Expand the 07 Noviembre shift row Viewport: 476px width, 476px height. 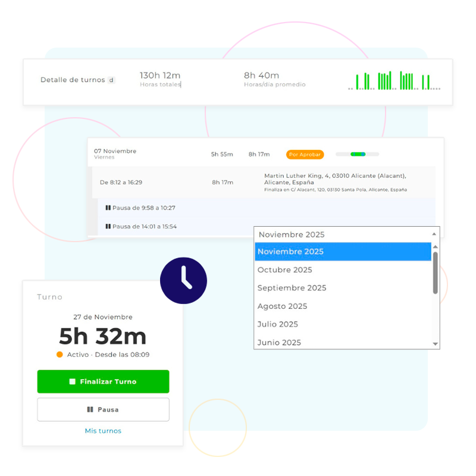pos(115,154)
